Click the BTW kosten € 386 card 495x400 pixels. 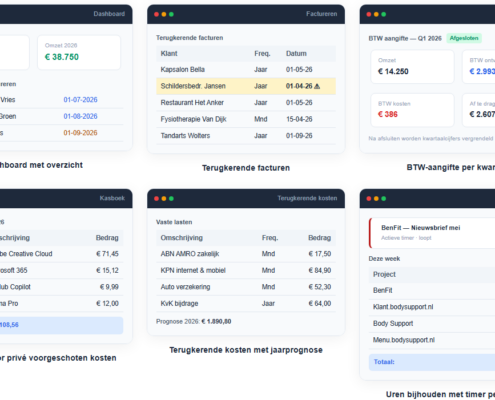[x=412, y=110]
